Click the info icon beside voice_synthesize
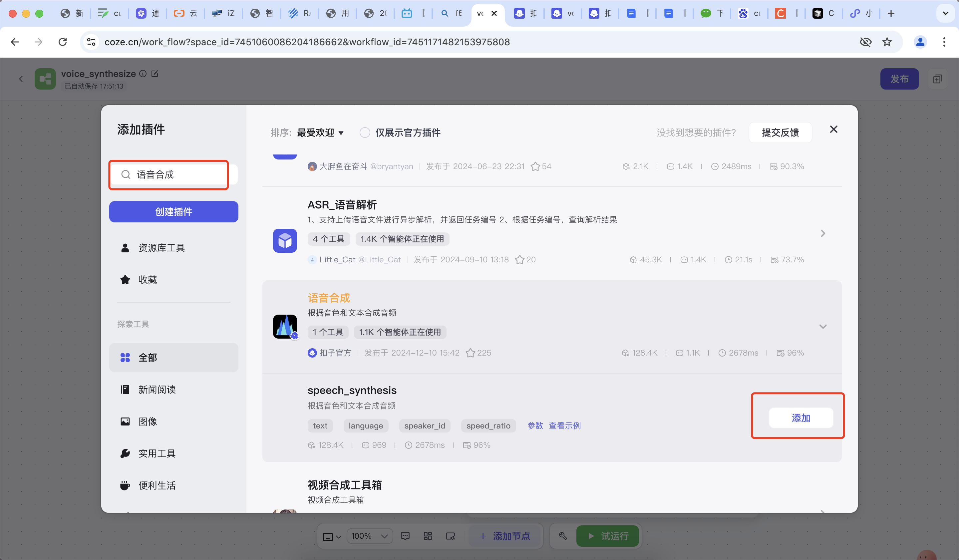Viewport: 959px width, 560px height. (x=143, y=74)
